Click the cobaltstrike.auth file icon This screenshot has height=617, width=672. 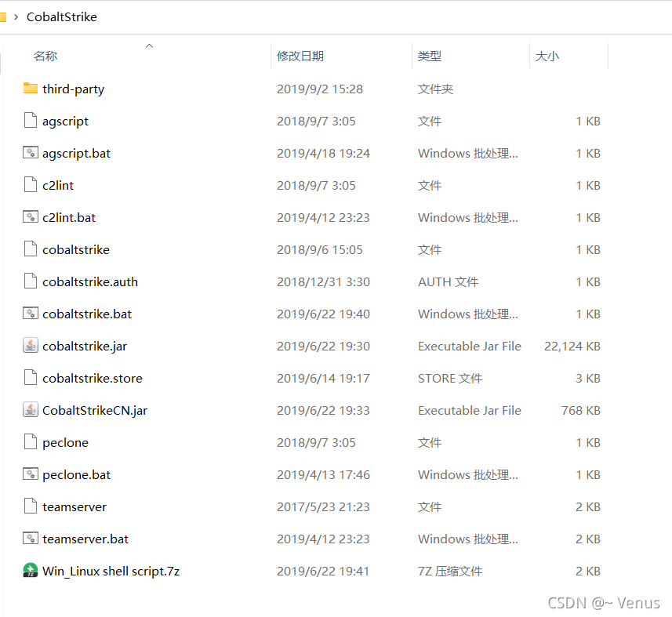click(x=30, y=281)
